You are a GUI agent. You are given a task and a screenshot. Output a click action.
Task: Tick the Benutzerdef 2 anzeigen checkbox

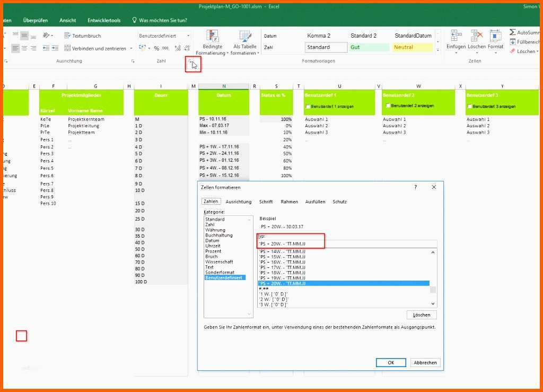(388, 106)
